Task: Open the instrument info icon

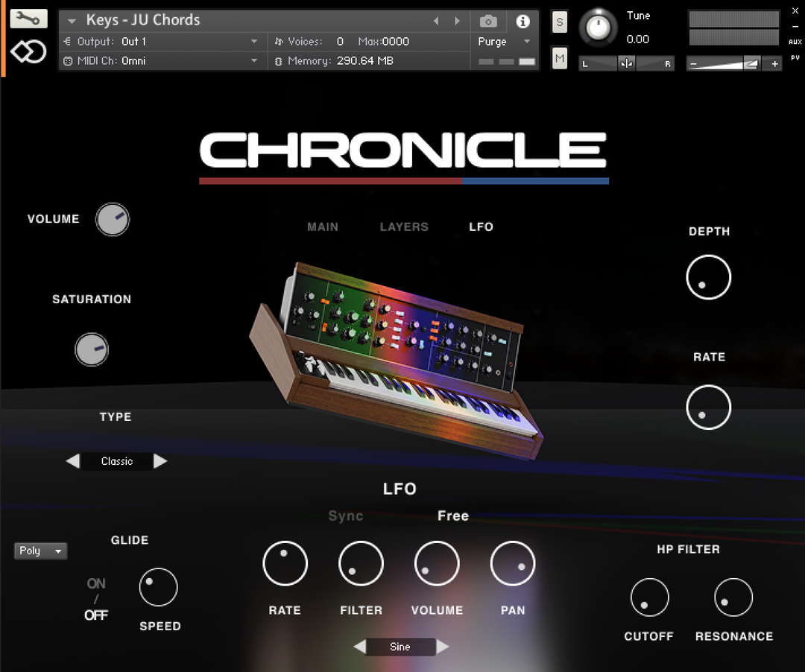Action: [x=523, y=21]
